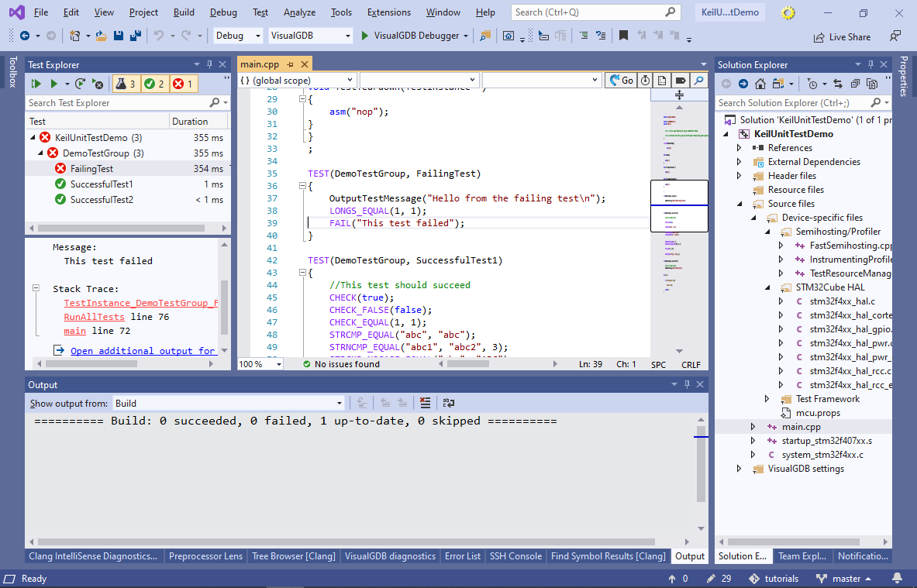Click the Pending Changes filter clock icon

[x=812, y=84]
